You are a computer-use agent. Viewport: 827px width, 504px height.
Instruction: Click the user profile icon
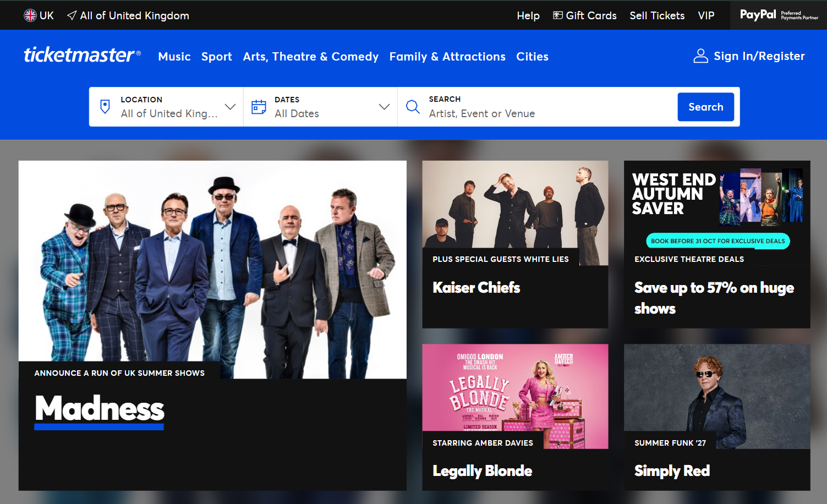[x=700, y=56]
